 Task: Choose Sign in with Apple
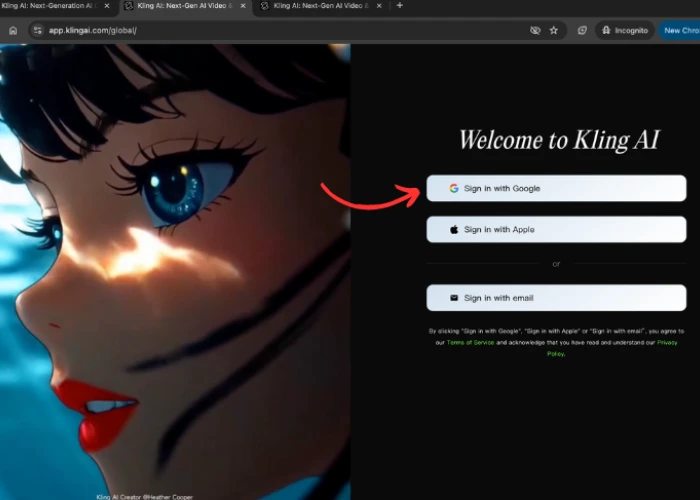tap(556, 229)
